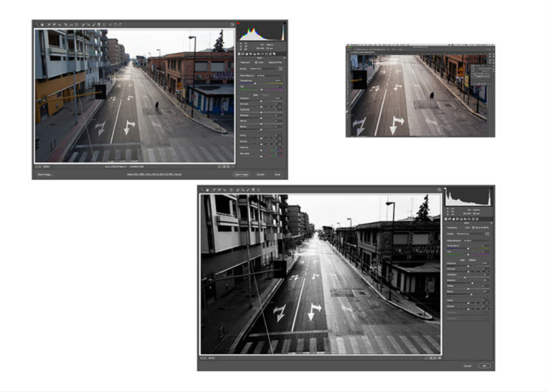The width and height of the screenshot is (549, 392).
Task: Toggle full screen mode in the color Camera Raw window
Action: pos(232,24)
